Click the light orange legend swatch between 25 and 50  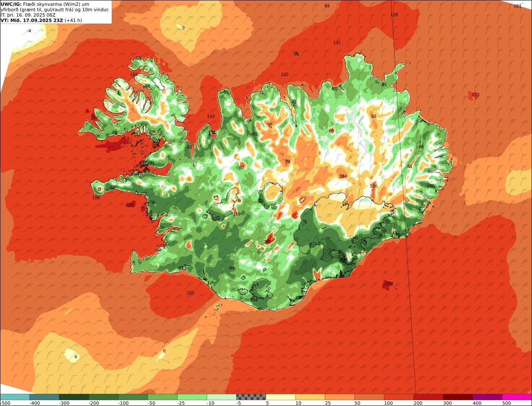(340, 397)
